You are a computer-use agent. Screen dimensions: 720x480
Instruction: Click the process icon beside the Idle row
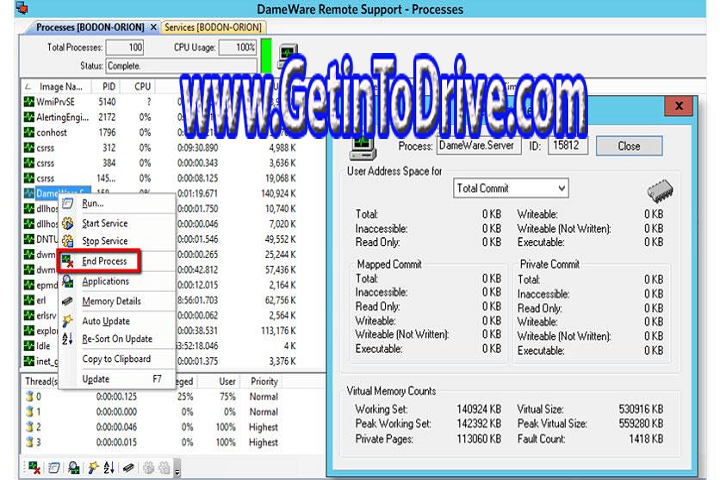(29, 345)
